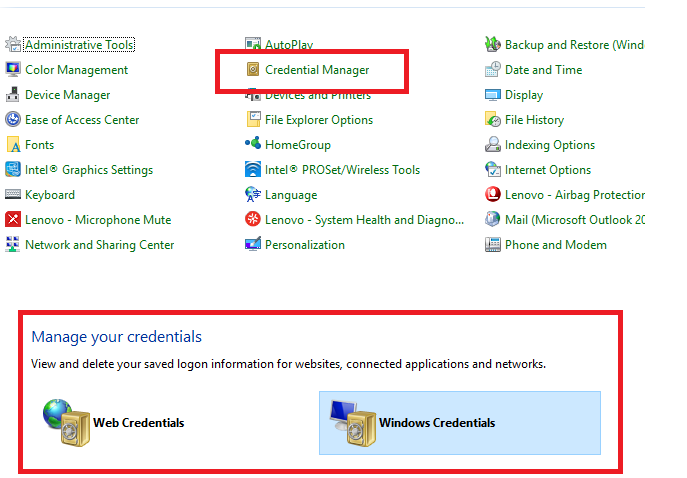
Task: Click the Mail (Microsoft Outlook) icon
Action: coord(493,219)
